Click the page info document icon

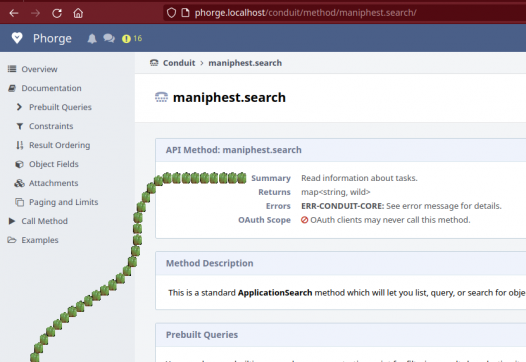tap(185, 13)
